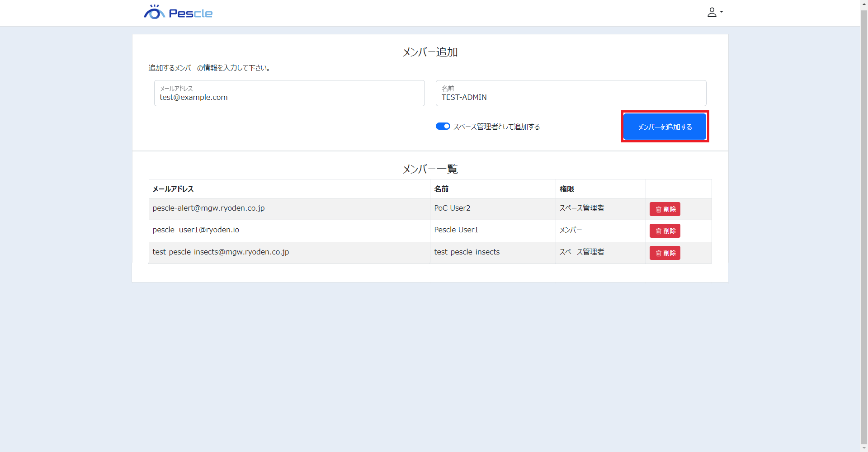Click the メンバー role cell for Pescle User1
The width and height of the screenshot is (868, 452).
[x=571, y=230]
